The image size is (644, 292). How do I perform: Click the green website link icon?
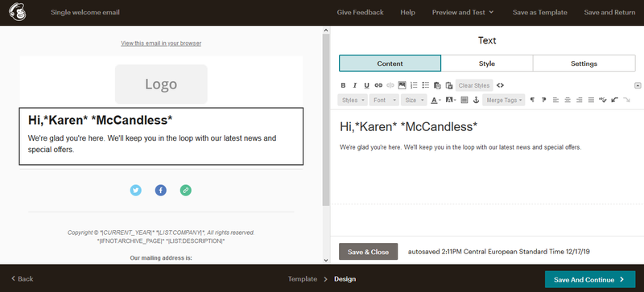point(186,190)
